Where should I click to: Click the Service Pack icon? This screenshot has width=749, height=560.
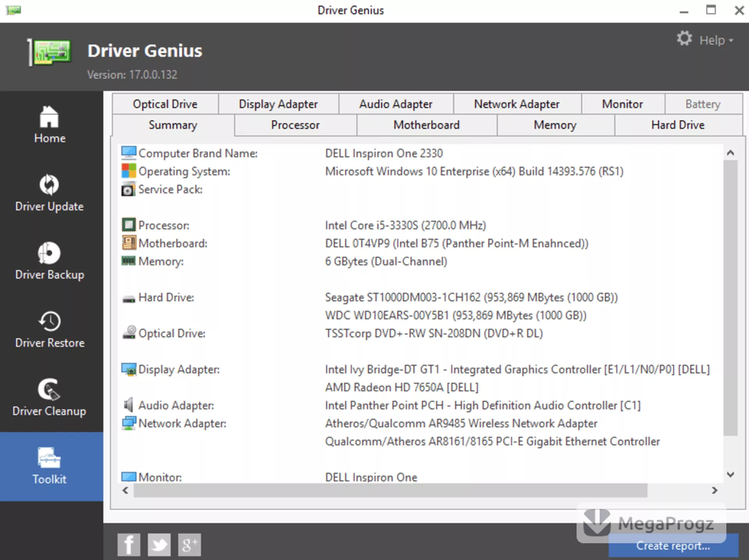[129, 189]
